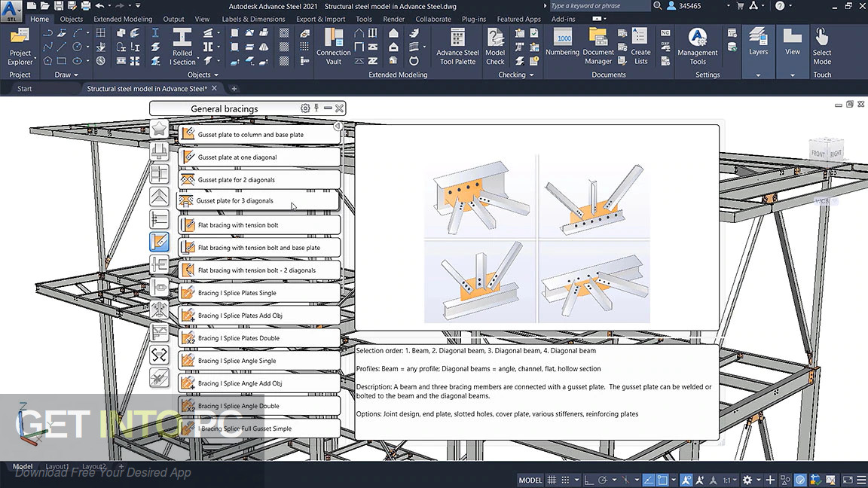Select the highlighted bracing category icon in sidebar
The image size is (868, 488).
[x=159, y=242]
